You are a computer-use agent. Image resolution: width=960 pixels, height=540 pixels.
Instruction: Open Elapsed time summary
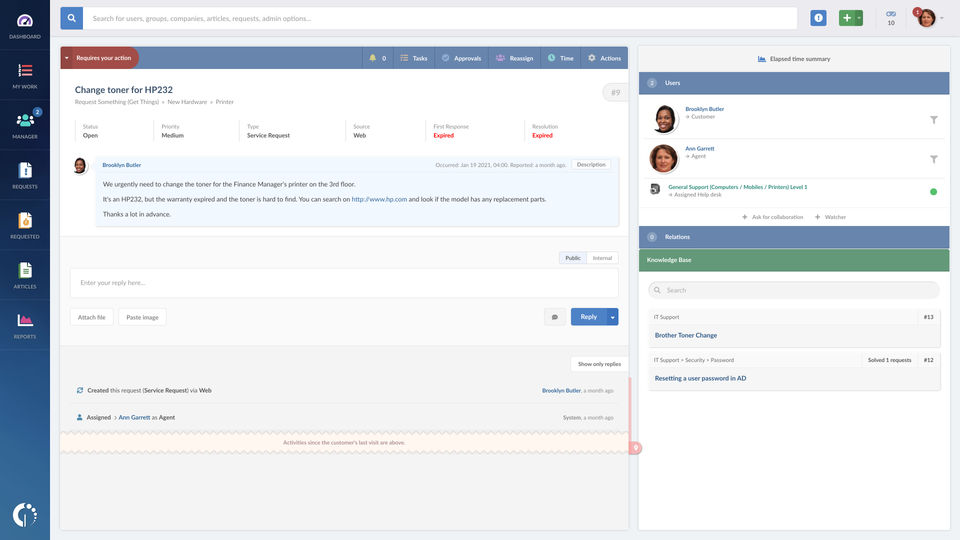pyautogui.click(x=793, y=59)
